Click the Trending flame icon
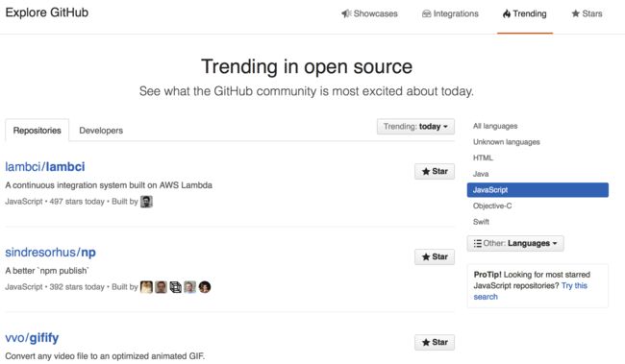625x364 pixels. point(506,14)
